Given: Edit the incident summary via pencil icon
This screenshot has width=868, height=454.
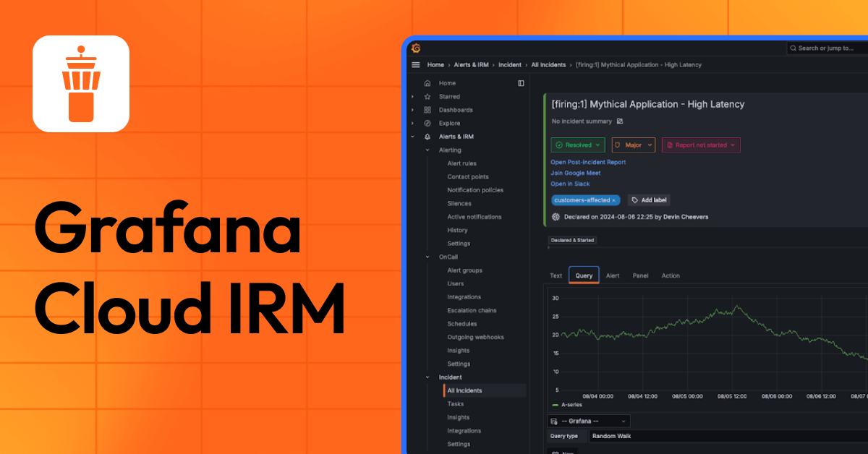Looking at the screenshot, I should [619, 121].
